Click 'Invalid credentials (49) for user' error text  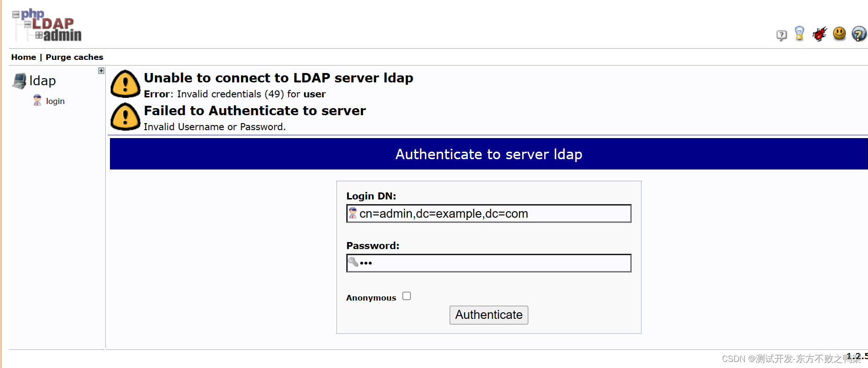click(x=251, y=94)
